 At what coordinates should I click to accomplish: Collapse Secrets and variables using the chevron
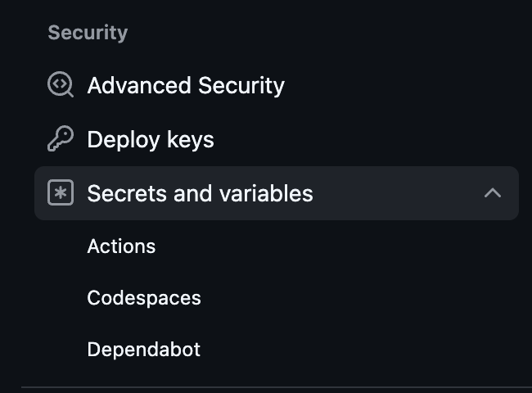492,193
